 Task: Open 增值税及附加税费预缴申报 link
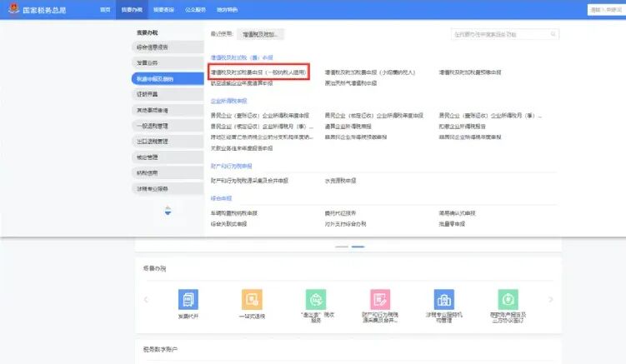[x=470, y=72]
